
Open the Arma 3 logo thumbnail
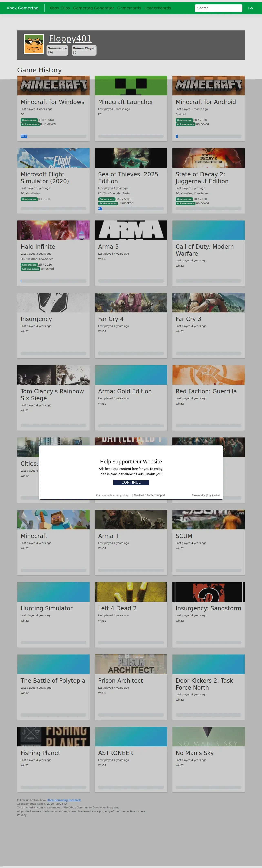pyautogui.click(x=131, y=230)
